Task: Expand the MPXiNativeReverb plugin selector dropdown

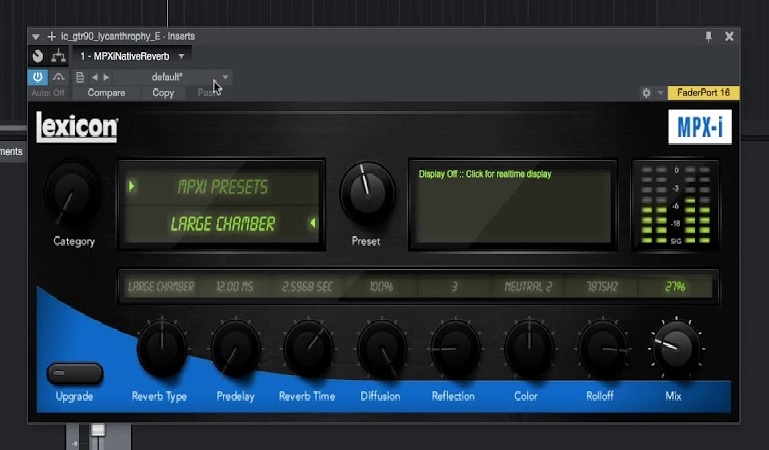Action: coord(181,56)
